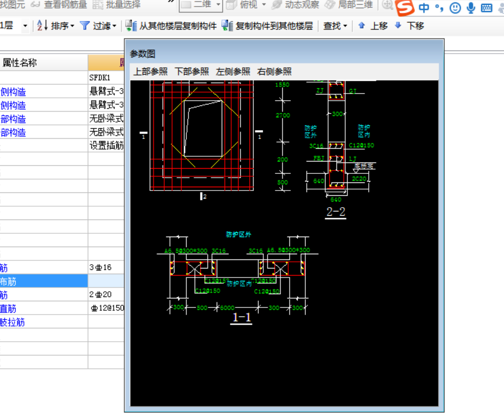Click 复制构件到其他楼层 button
Screen dimensions: 504x420
tap(267, 26)
